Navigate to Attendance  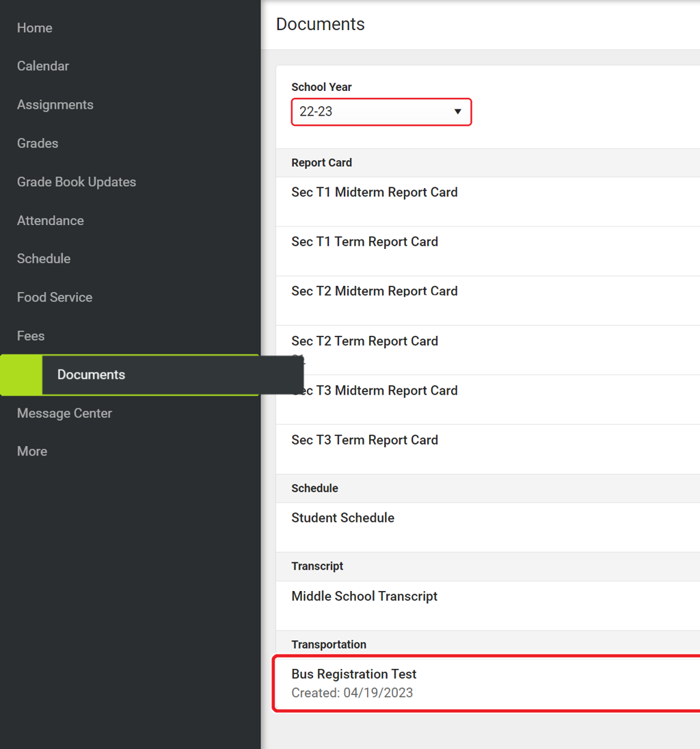51,220
